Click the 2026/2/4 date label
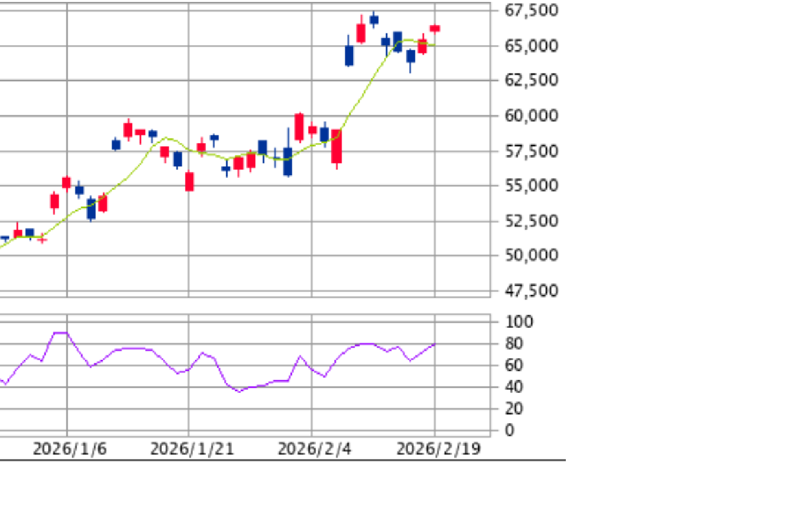Screen dimensions: 812x525 point(314,449)
